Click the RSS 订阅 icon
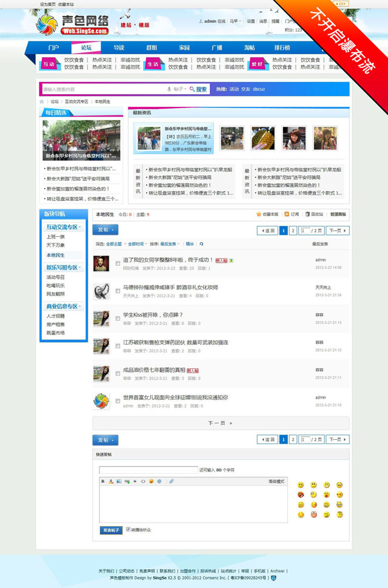 pyautogui.click(x=287, y=214)
